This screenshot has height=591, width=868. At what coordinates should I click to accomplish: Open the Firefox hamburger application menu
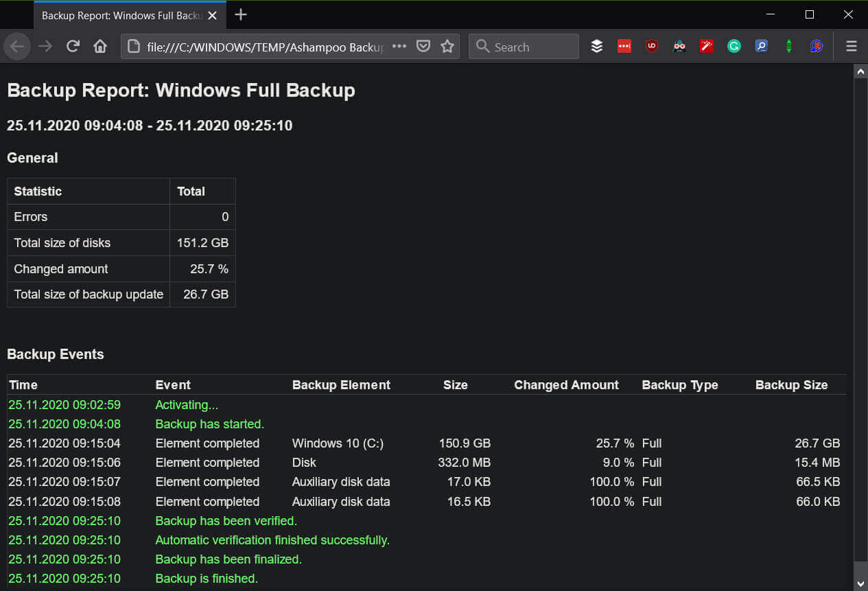click(852, 46)
